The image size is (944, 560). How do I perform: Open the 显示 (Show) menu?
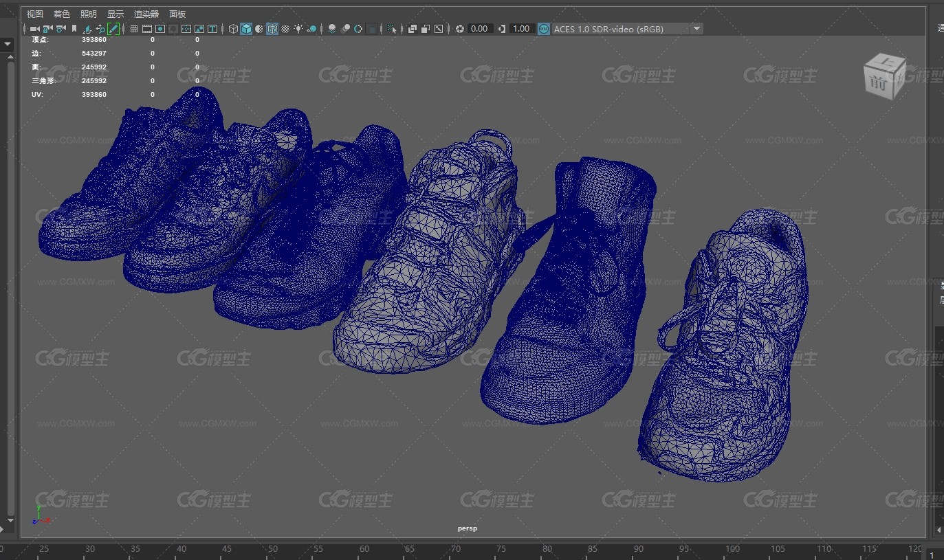pyautogui.click(x=115, y=14)
